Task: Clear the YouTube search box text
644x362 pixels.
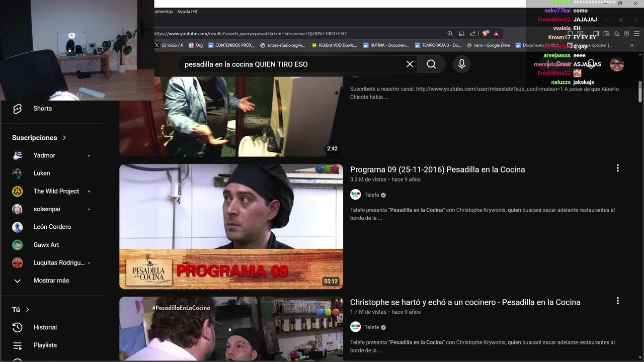Action: click(410, 64)
